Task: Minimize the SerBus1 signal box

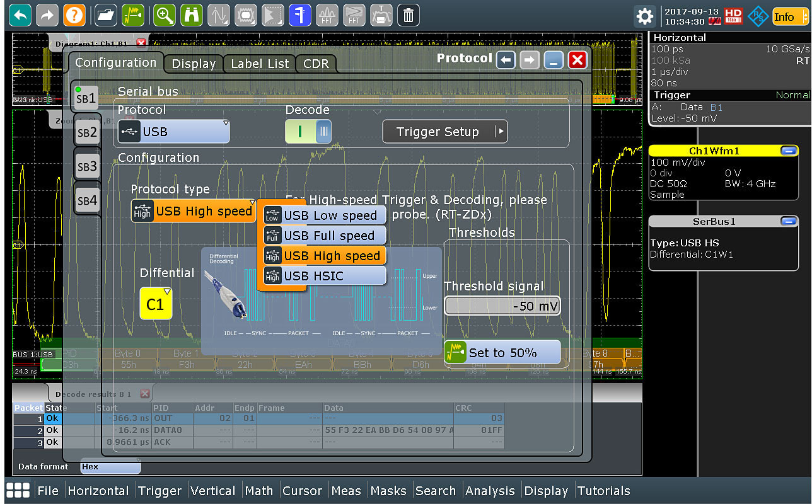Action: tap(788, 221)
